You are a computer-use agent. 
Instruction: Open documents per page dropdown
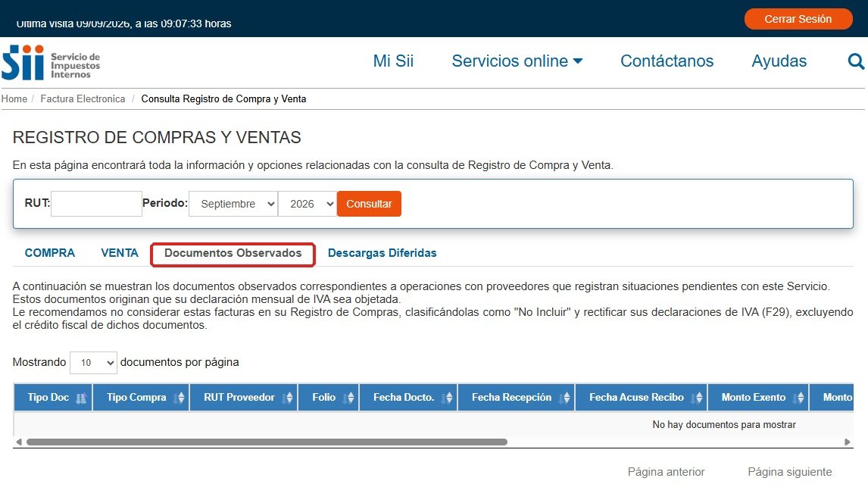click(x=93, y=362)
